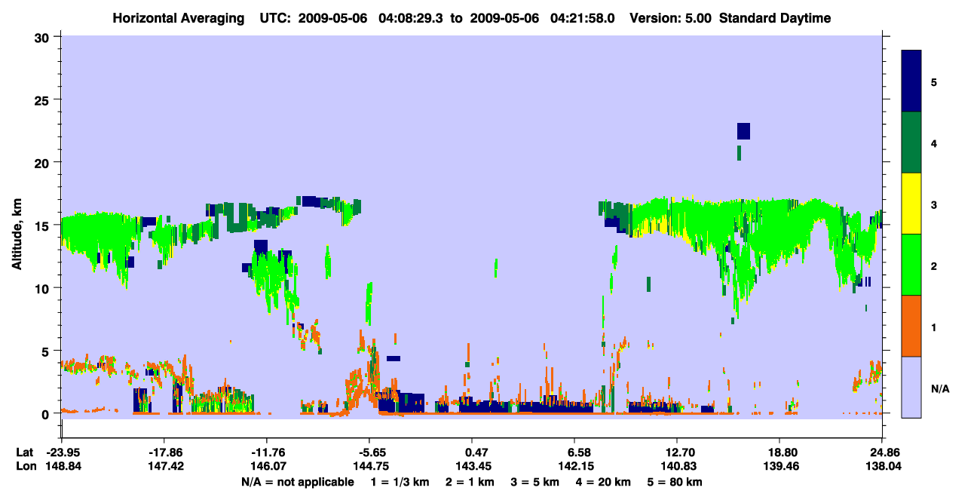Click the 'N/A = not applicable' legend note
980x503 pixels.
(297, 482)
